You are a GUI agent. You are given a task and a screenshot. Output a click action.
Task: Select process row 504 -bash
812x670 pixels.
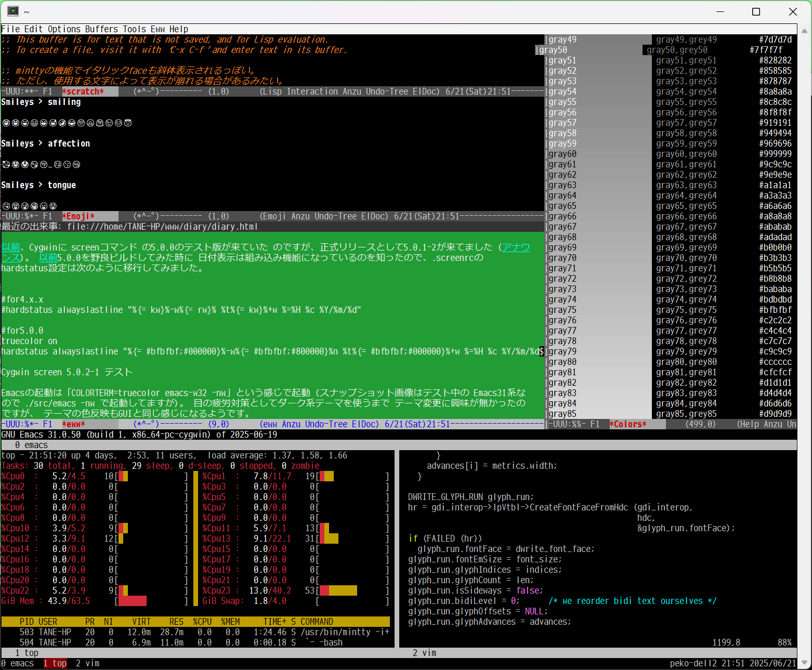point(195,642)
